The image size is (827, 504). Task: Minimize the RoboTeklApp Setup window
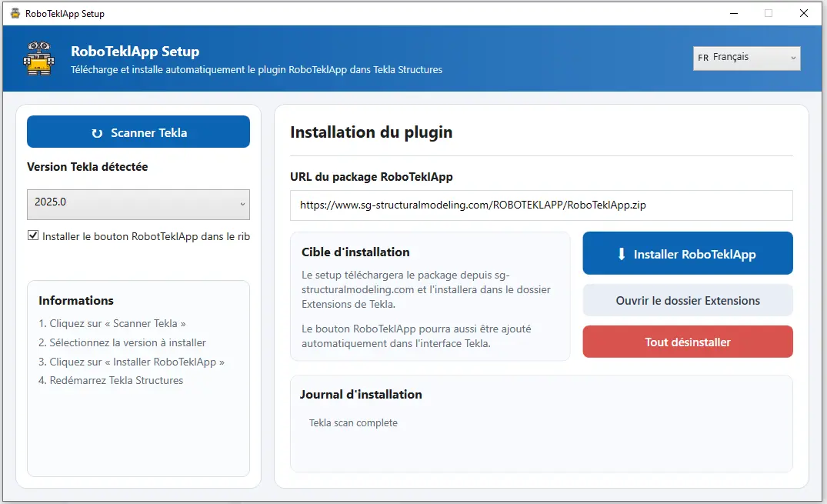pyautogui.click(x=732, y=13)
